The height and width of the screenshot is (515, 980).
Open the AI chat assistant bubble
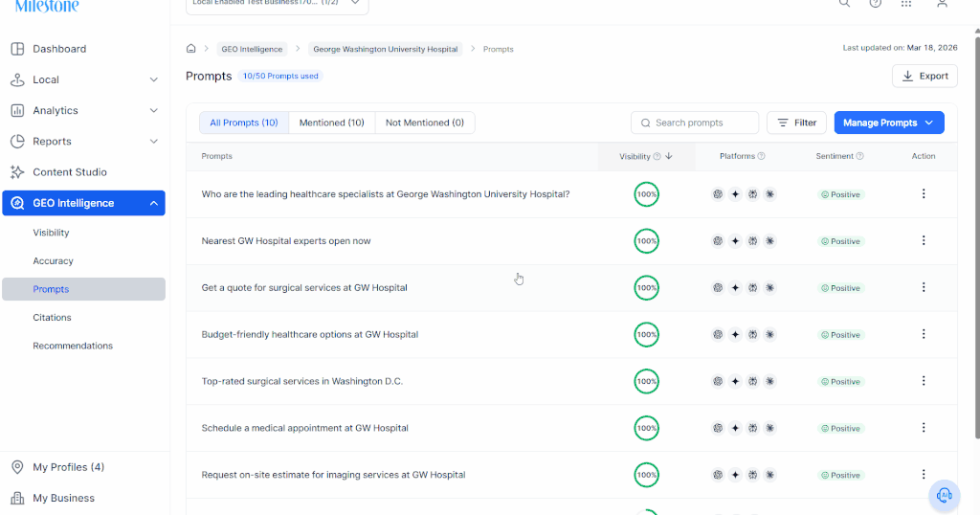pos(944,496)
